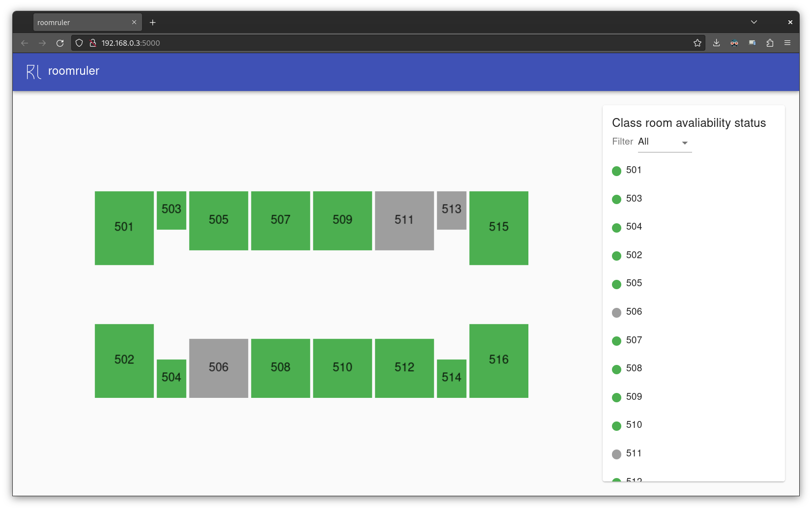Select room 508 on the floor map

[x=281, y=368]
